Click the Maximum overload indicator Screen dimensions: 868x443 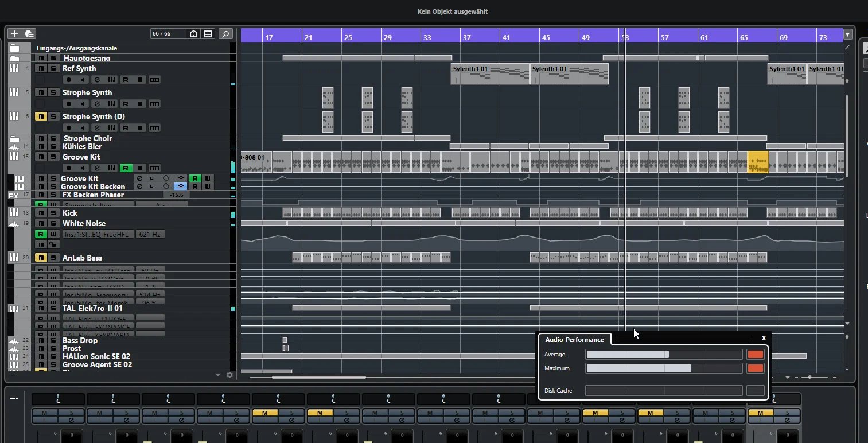pyautogui.click(x=756, y=368)
